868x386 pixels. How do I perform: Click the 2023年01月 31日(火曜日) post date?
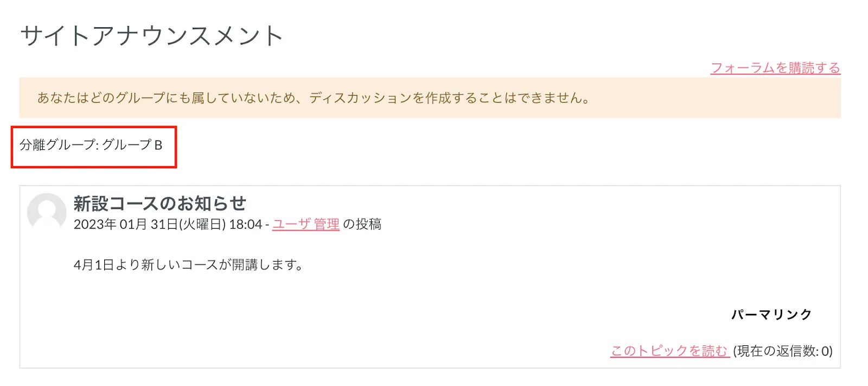149,224
